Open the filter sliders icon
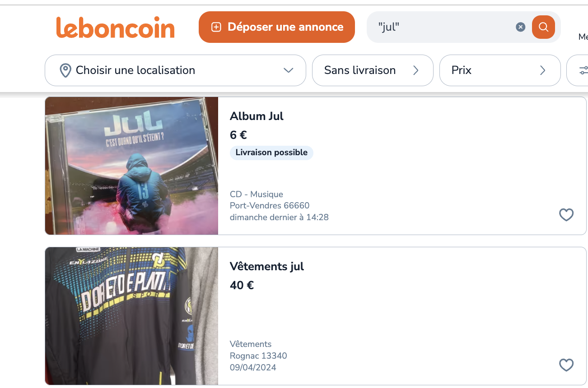This screenshot has width=588, height=388. (x=583, y=70)
